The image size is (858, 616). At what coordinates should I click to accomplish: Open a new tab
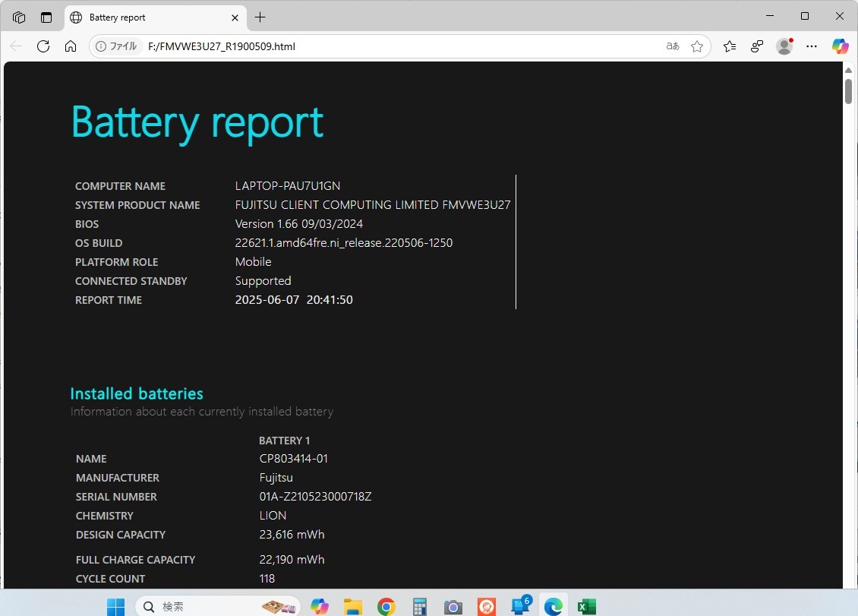coord(260,17)
